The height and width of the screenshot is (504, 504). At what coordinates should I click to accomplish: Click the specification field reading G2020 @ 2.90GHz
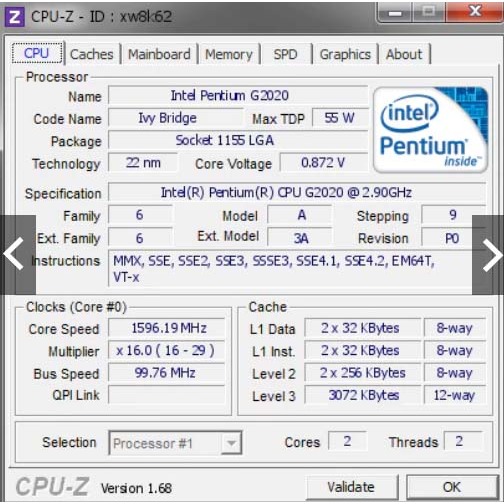point(297,193)
